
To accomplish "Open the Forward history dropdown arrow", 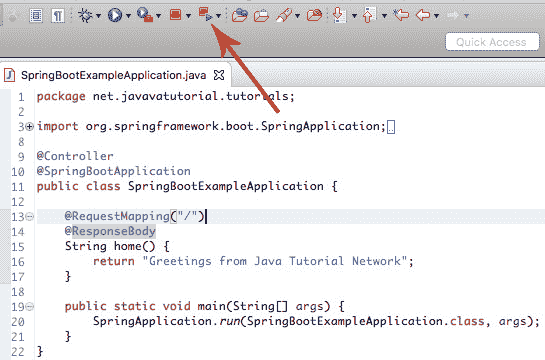I will click(x=466, y=16).
